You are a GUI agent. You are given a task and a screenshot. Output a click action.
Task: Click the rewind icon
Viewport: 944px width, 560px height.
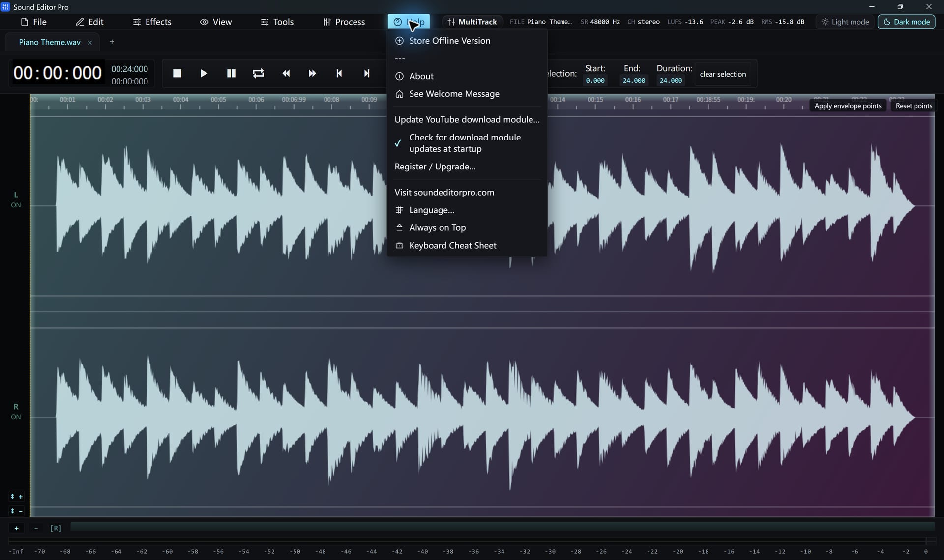tap(286, 73)
